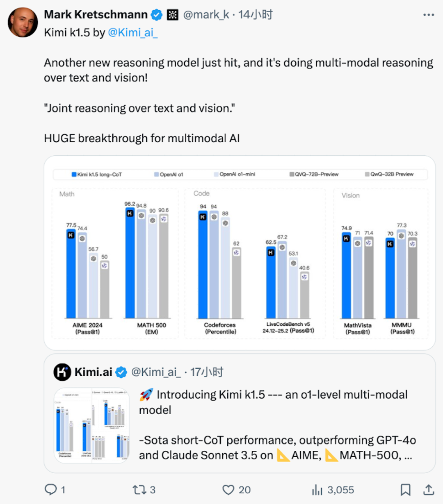443x504 pixels.
Task: Open the quoted Kimi k1.5 introduction tweet text
Action: click(x=275, y=425)
